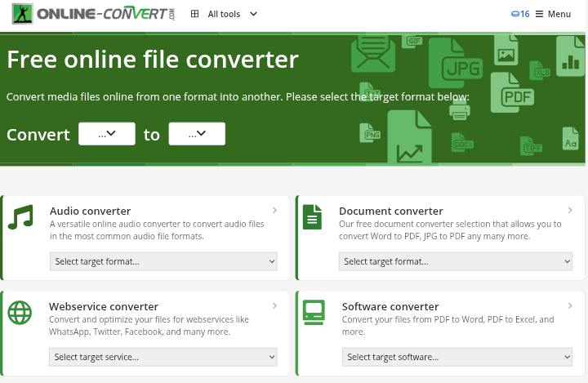Open the Software converter heading link
The height and width of the screenshot is (383, 588).
[x=390, y=306]
